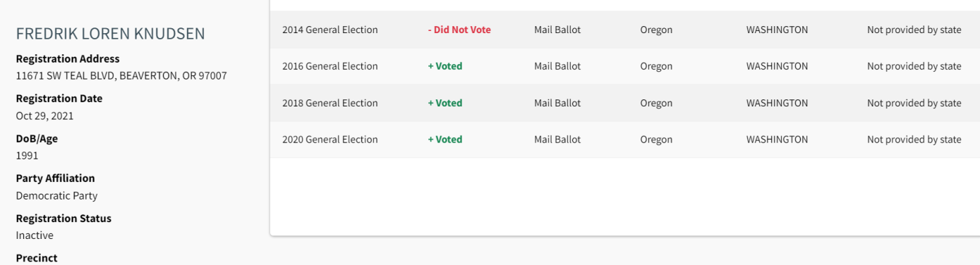Click the Democratic Party affiliation value
The image size is (980, 265).
(x=56, y=195)
